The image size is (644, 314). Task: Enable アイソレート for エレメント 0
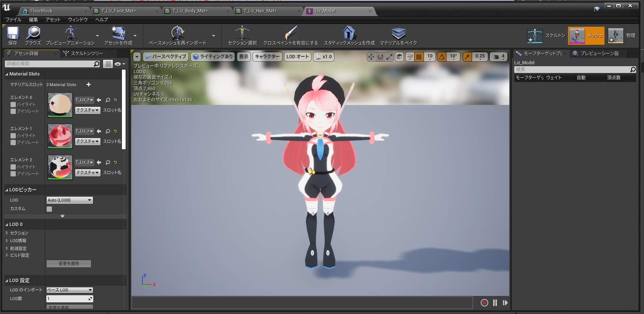tap(13, 111)
